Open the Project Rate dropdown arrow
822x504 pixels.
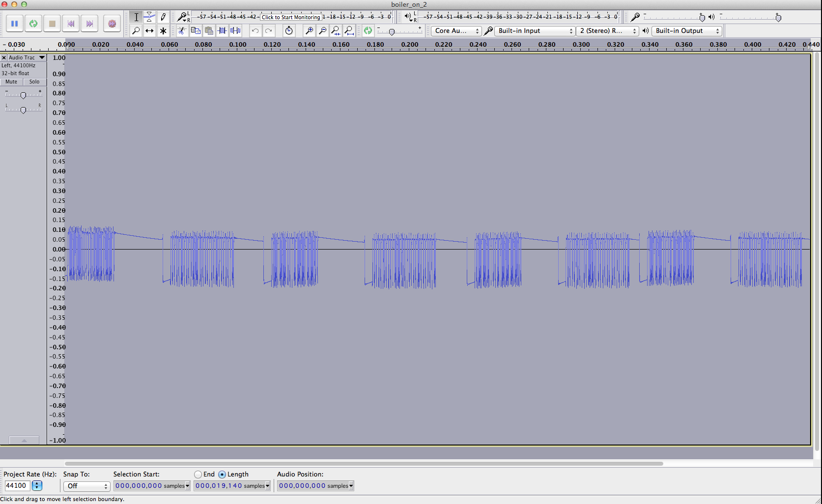pyautogui.click(x=37, y=486)
